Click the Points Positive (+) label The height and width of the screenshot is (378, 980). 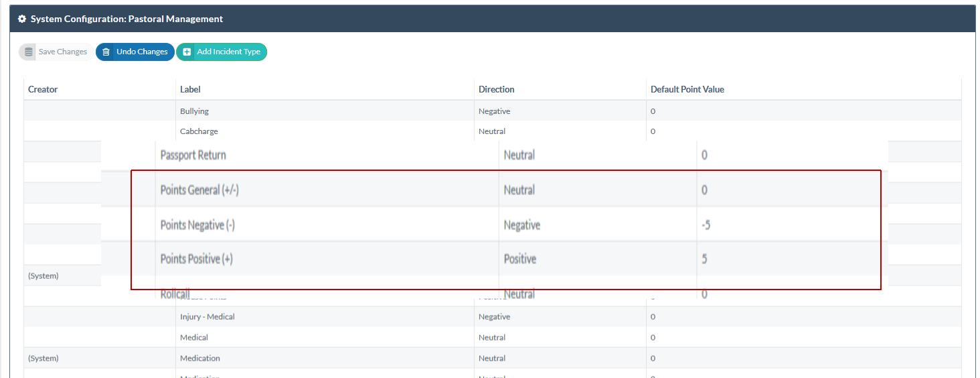click(197, 259)
